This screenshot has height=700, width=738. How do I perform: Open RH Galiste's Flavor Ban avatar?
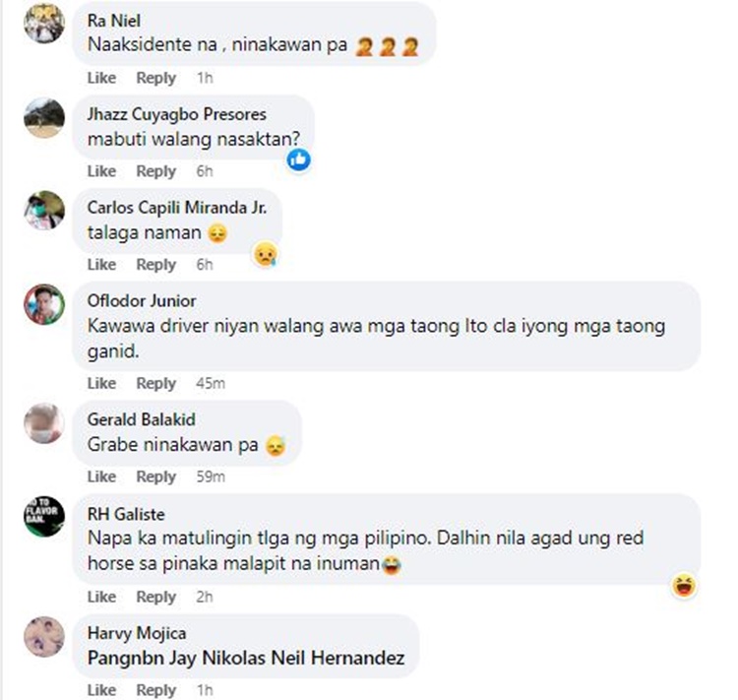[x=44, y=517]
